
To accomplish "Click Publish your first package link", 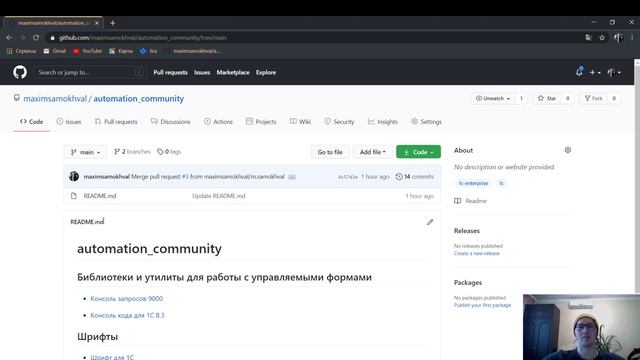I will [482, 305].
